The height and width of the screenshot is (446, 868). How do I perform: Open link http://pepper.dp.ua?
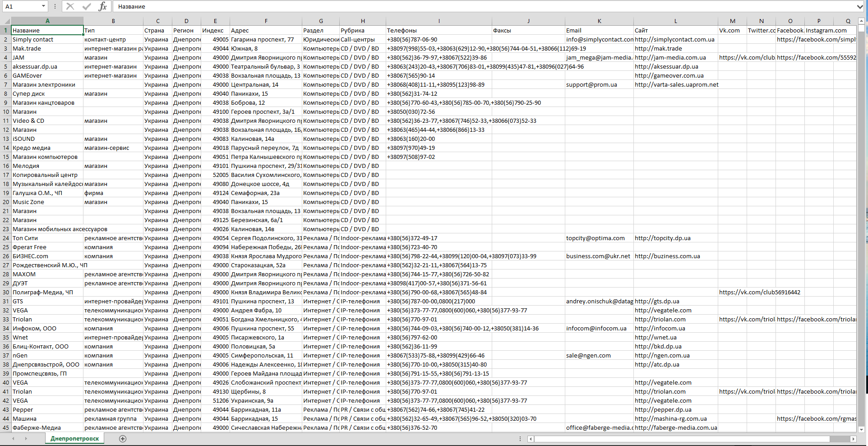coord(663,409)
